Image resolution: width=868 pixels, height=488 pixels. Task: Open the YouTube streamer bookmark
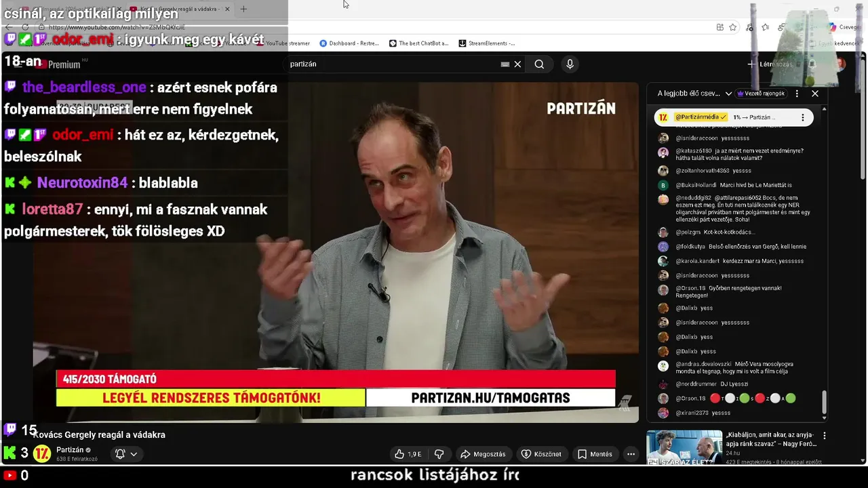284,43
